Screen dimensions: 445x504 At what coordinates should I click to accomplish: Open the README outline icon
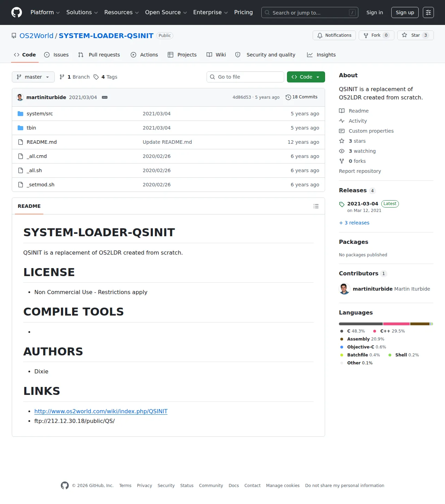[316, 206]
